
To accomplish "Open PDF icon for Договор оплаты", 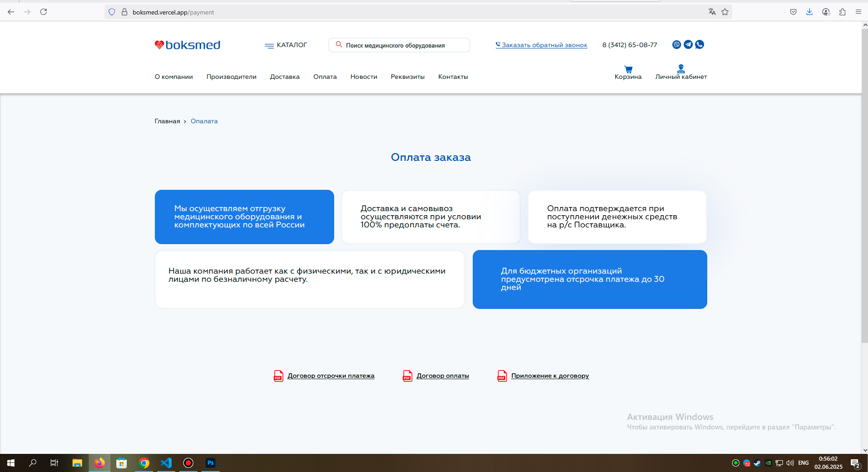I will tap(408, 376).
